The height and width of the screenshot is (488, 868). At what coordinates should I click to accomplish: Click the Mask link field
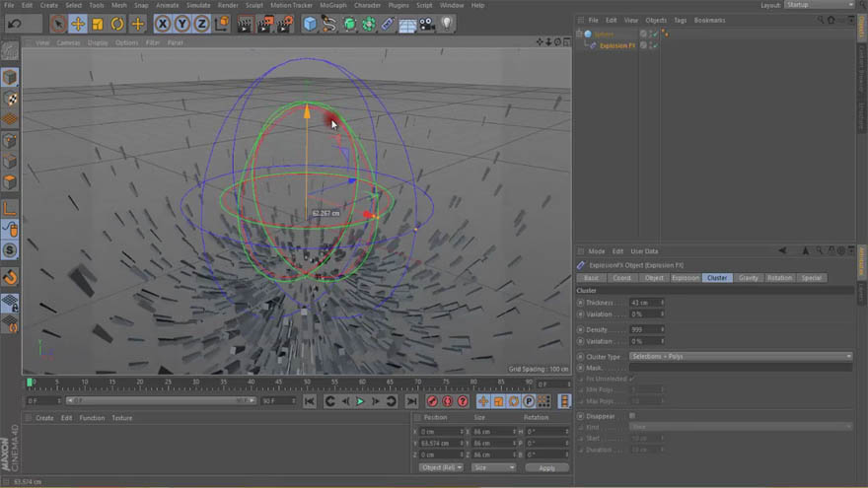(x=741, y=368)
